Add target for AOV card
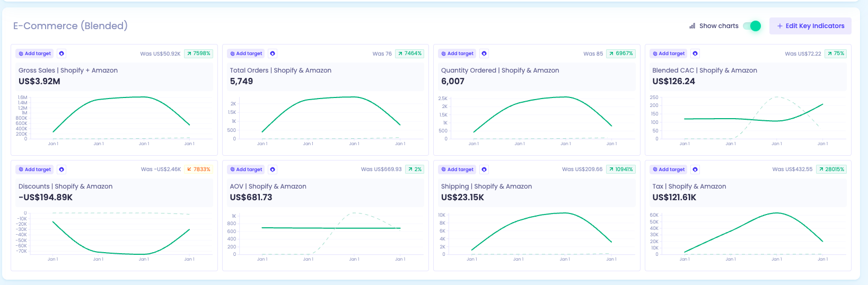The image size is (868, 285). click(246, 170)
